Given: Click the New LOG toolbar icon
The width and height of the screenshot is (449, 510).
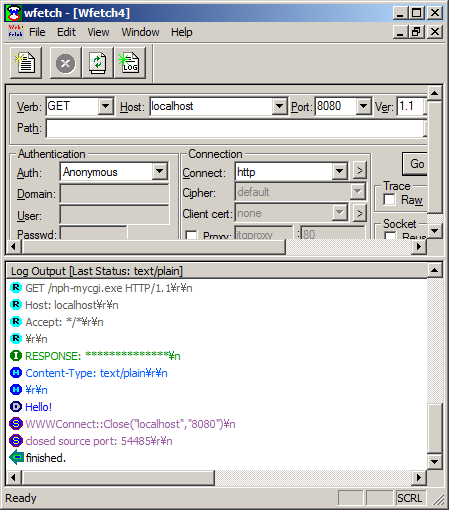Looking at the screenshot, I should point(130,63).
